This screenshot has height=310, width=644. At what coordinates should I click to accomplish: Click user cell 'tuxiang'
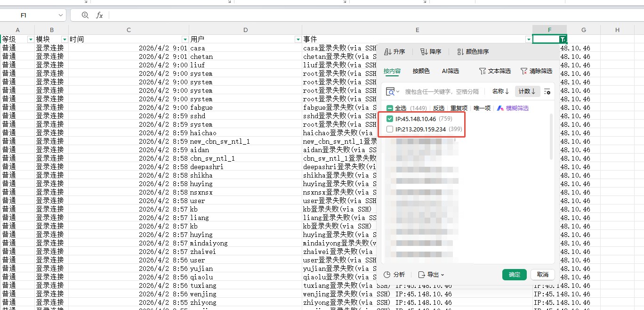(x=245, y=286)
